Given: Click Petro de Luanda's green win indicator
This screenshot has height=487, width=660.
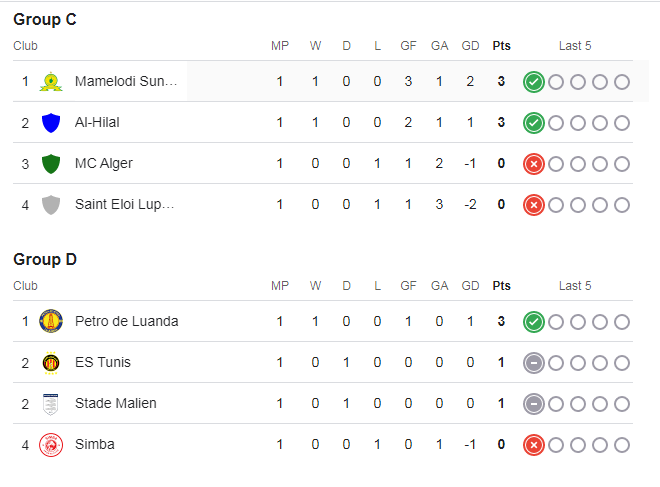Looking at the screenshot, I should (534, 321).
